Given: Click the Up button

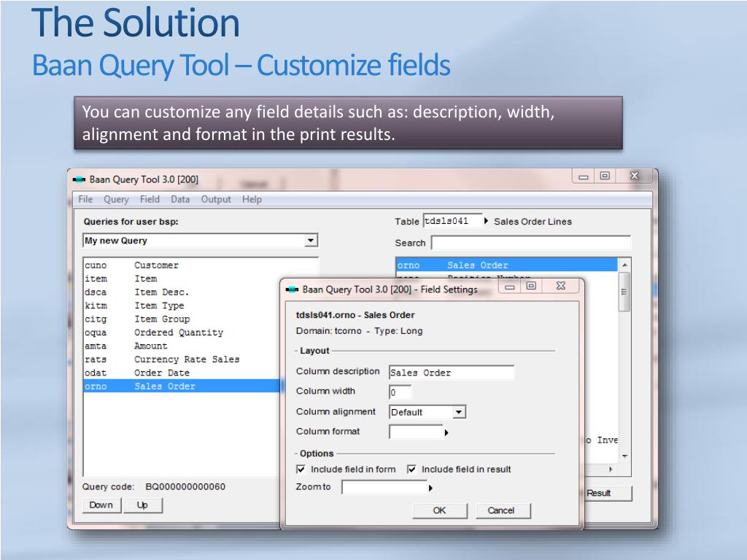Looking at the screenshot, I should 142,505.
